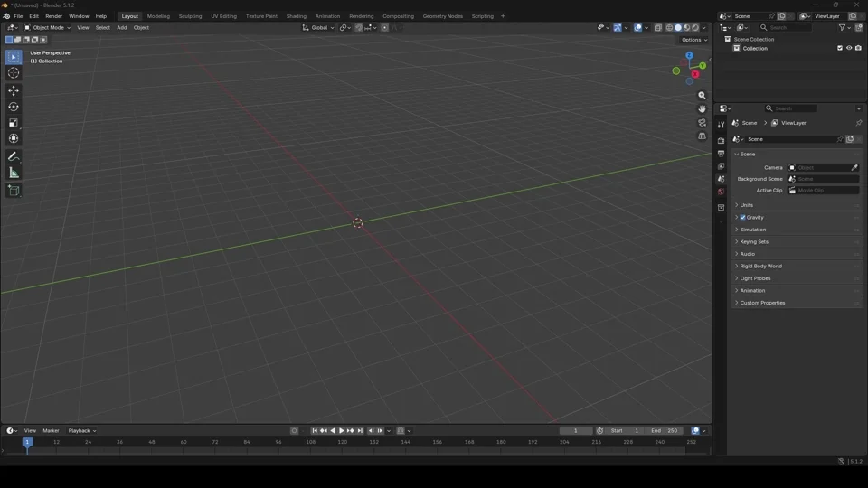Image resolution: width=868 pixels, height=488 pixels.
Task: Open shading options dropdown arrow
Action: click(704, 28)
